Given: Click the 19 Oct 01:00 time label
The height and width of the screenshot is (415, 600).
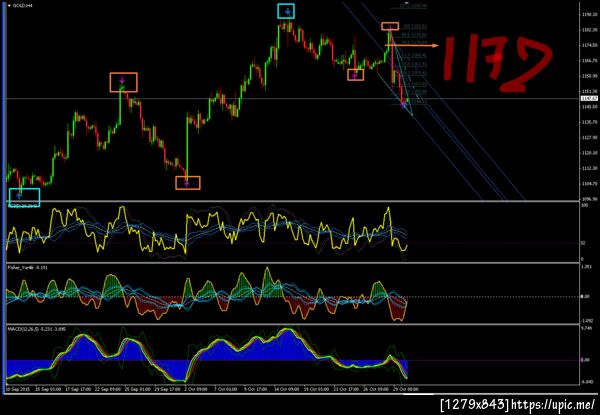Looking at the screenshot, I should click(316, 389).
